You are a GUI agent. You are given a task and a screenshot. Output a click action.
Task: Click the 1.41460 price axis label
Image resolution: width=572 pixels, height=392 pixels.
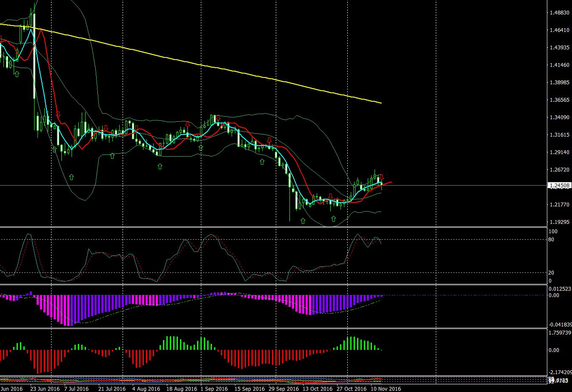(x=560, y=65)
